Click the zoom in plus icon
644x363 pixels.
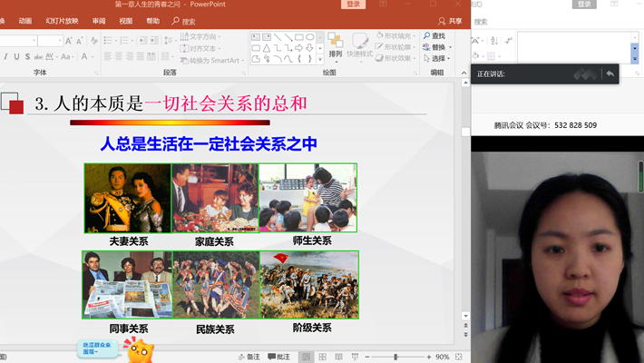(x=427, y=357)
